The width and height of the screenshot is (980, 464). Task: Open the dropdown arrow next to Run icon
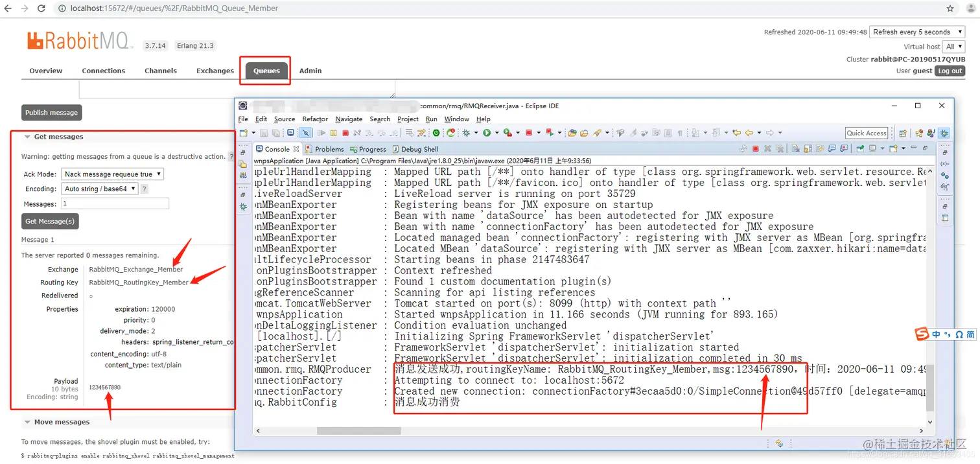pos(497,133)
